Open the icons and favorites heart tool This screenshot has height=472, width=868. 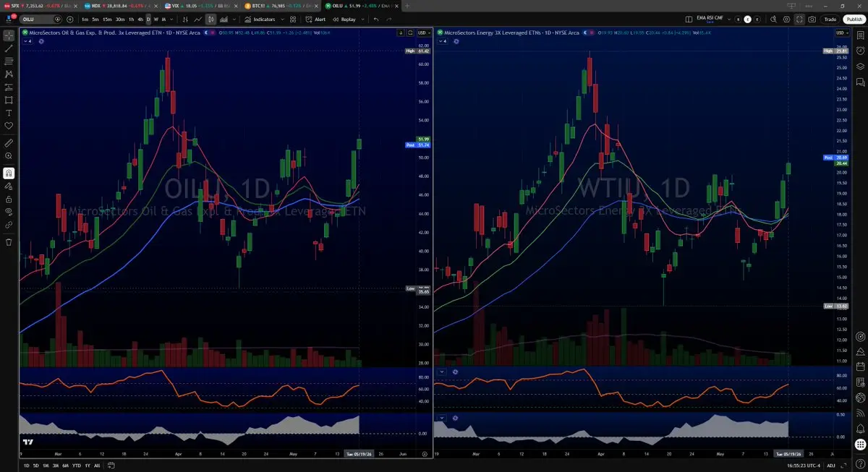point(9,126)
